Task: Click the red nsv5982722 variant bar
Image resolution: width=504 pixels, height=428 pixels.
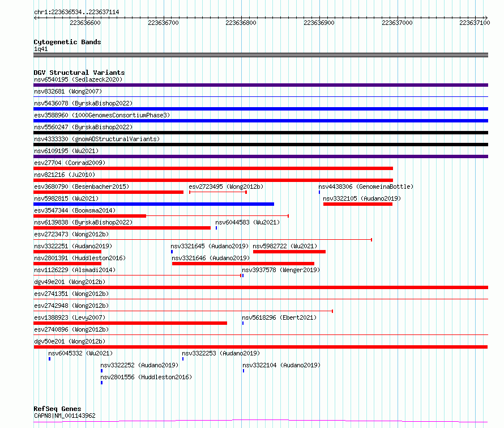Action: tap(289, 252)
